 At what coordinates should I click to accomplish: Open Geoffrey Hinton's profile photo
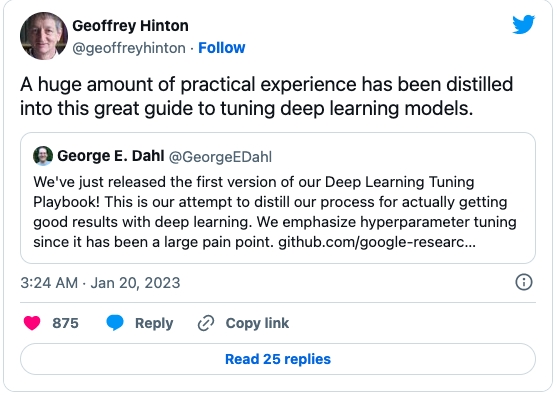coord(44,36)
